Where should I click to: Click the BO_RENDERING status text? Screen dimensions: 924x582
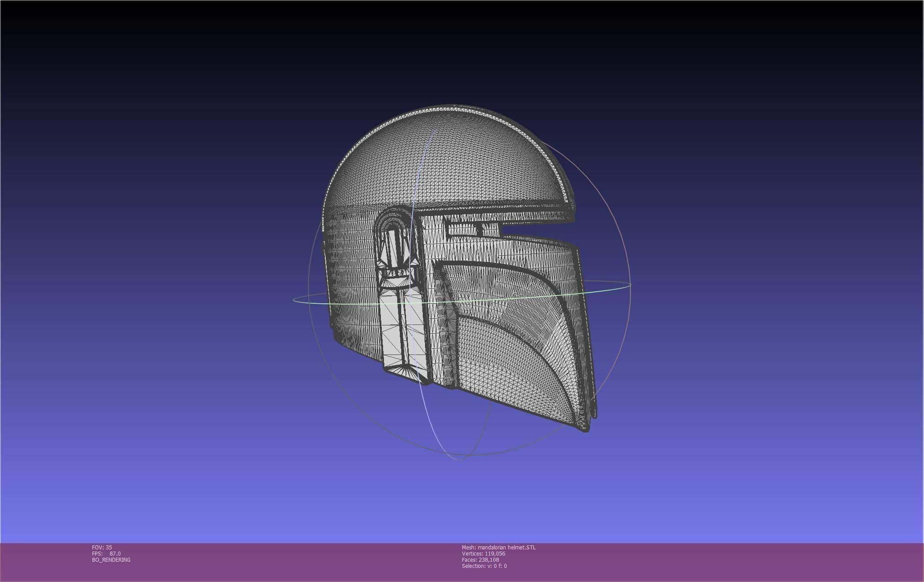111,560
